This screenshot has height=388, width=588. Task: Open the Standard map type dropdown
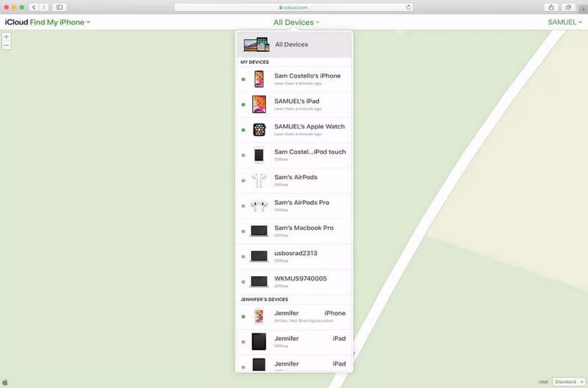tap(568, 381)
